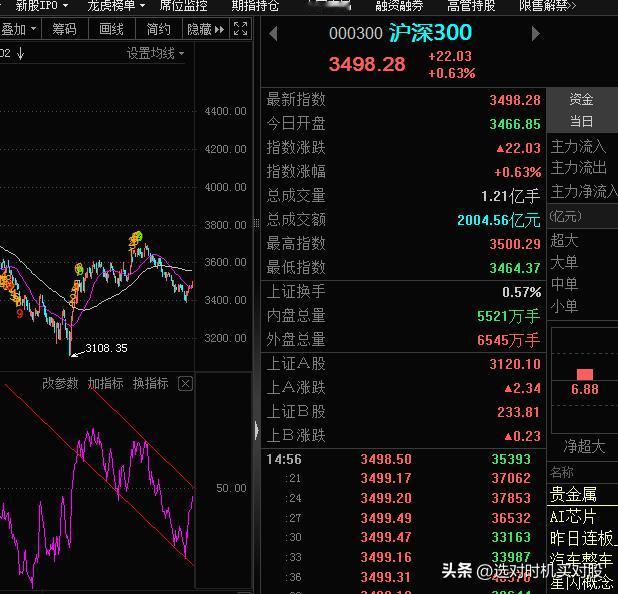Close the indicator sub-panel with X

[185, 383]
